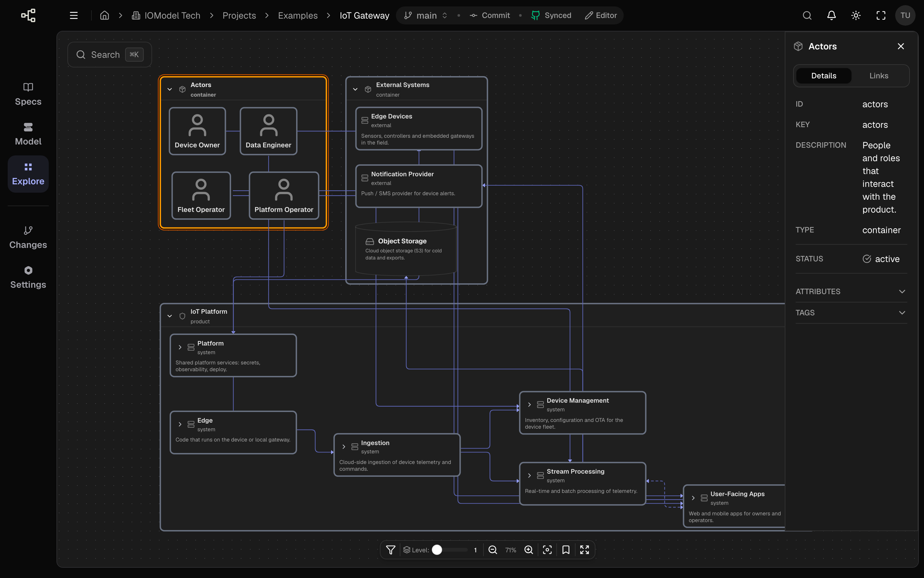Click the External Systems cube icon
The image size is (924, 578).
[x=368, y=89]
